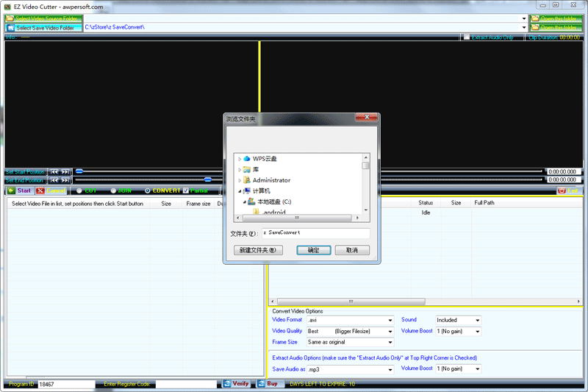Open the video source folder path dropdown

[524, 18]
